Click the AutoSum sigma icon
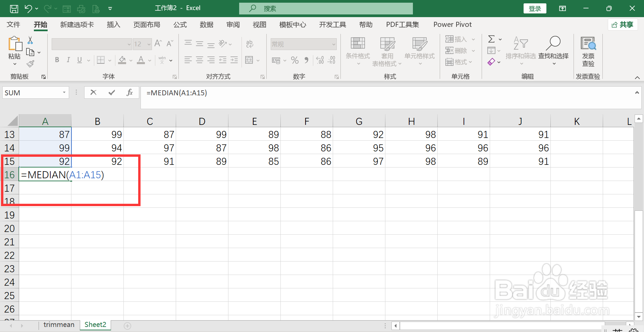644x332 pixels. (x=491, y=39)
